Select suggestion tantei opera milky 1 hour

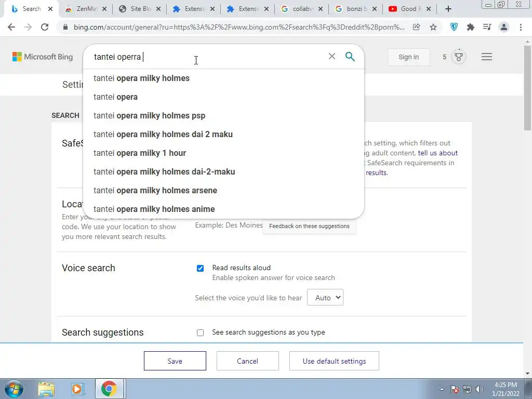(x=223, y=153)
